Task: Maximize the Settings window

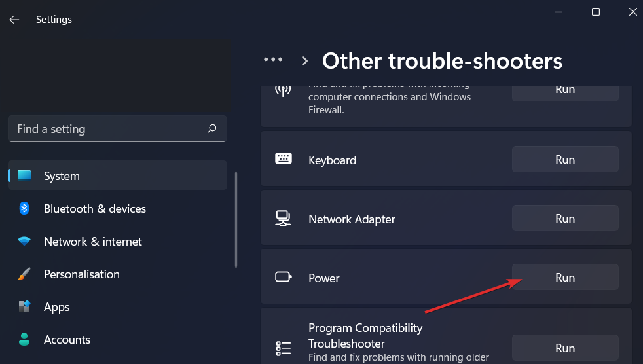Action: coord(596,12)
